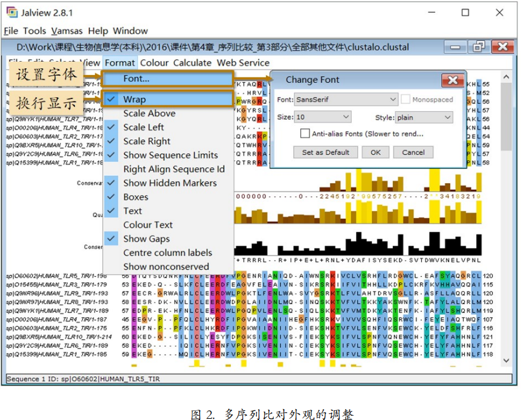Click the Sequence 1 ID status bar text

83,379
